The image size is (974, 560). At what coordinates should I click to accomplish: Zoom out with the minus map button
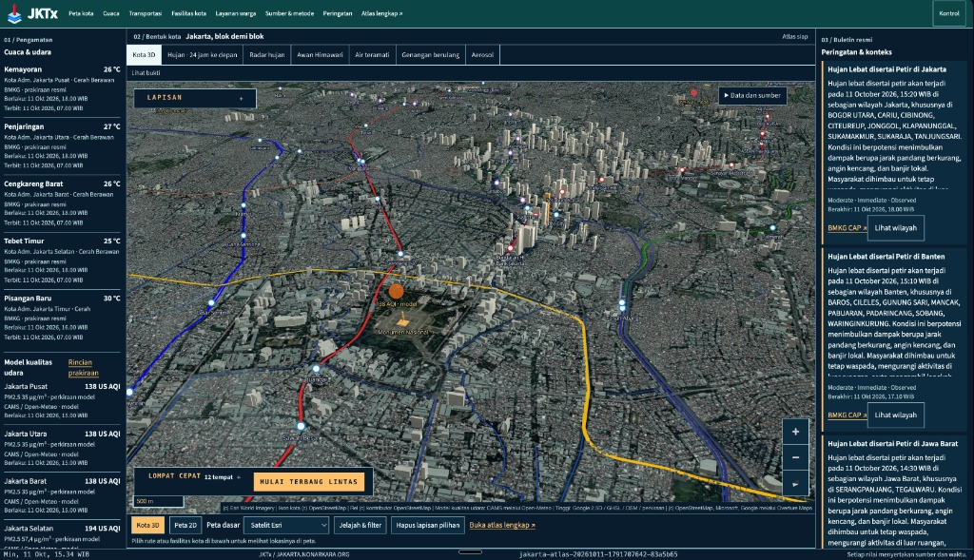pos(795,458)
